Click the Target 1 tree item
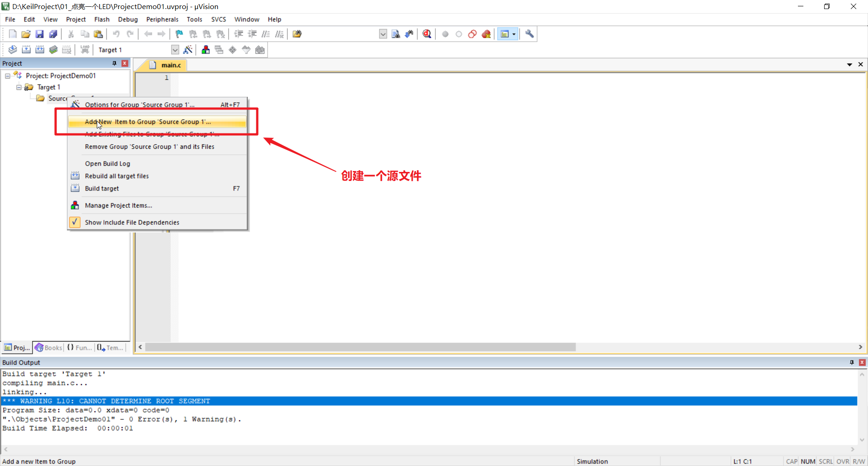 tap(49, 87)
